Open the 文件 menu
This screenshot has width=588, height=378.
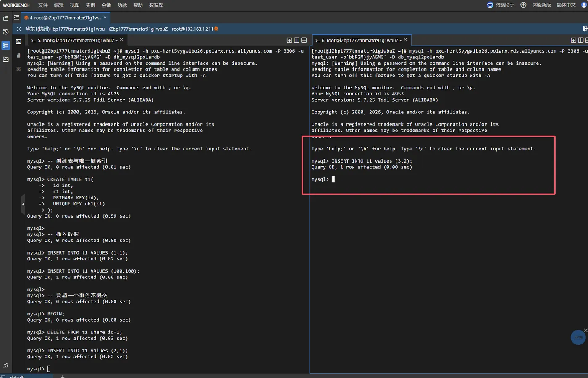tap(43, 5)
